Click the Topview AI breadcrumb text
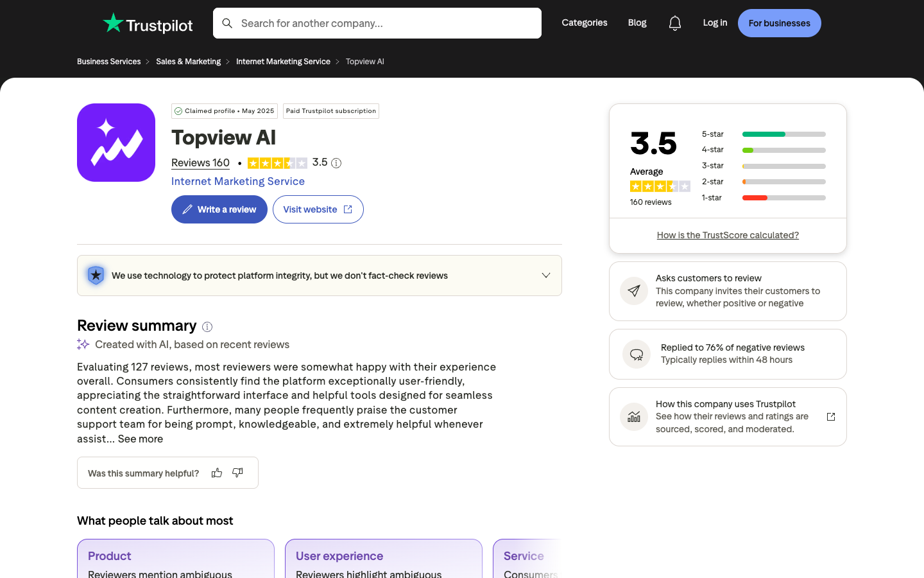This screenshot has height=578, width=924. tap(365, 62)
